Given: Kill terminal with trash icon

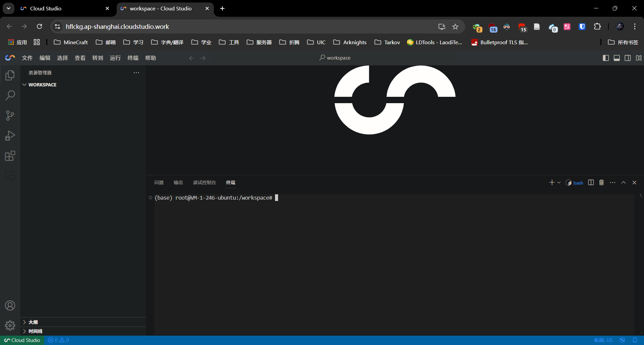Looking at the screenshot, I should coord(602,183).
